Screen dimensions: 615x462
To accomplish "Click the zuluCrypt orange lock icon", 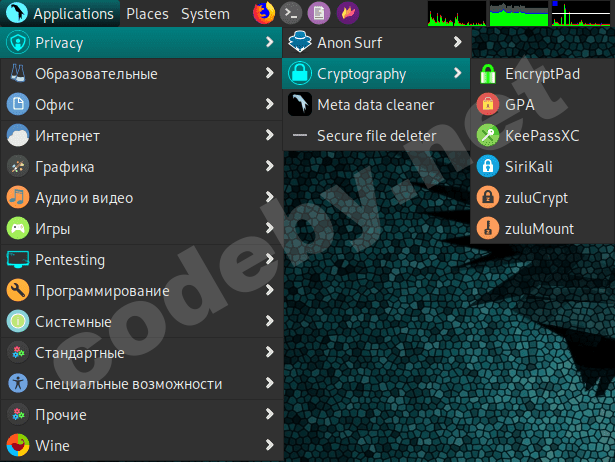I will click(x=488, y=197).
